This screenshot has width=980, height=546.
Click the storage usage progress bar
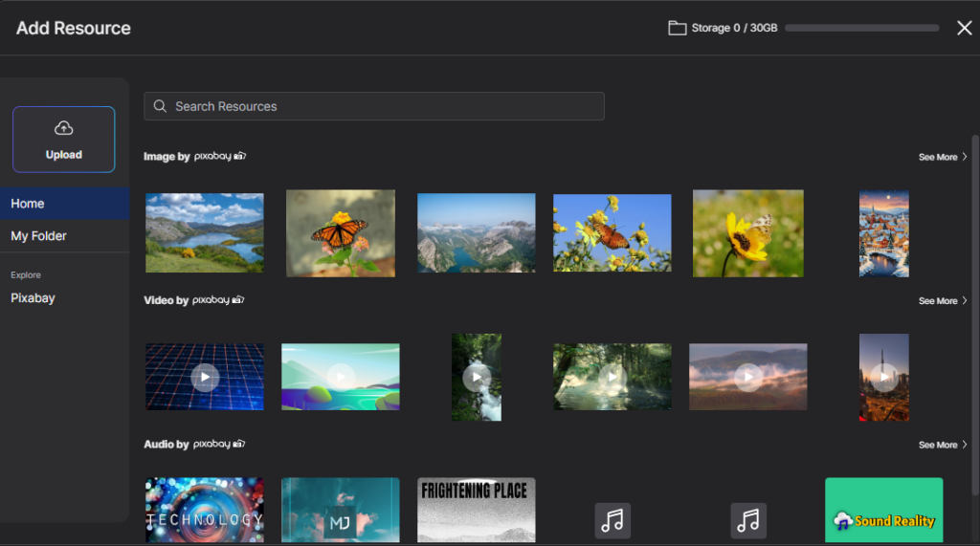(862, 28)
